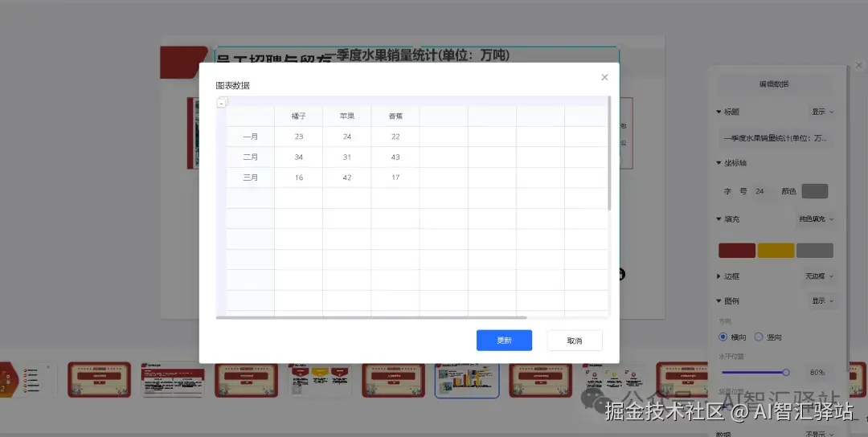
Task: Pick the grey fill swatch under 填充
Action: tap(815, 251)
